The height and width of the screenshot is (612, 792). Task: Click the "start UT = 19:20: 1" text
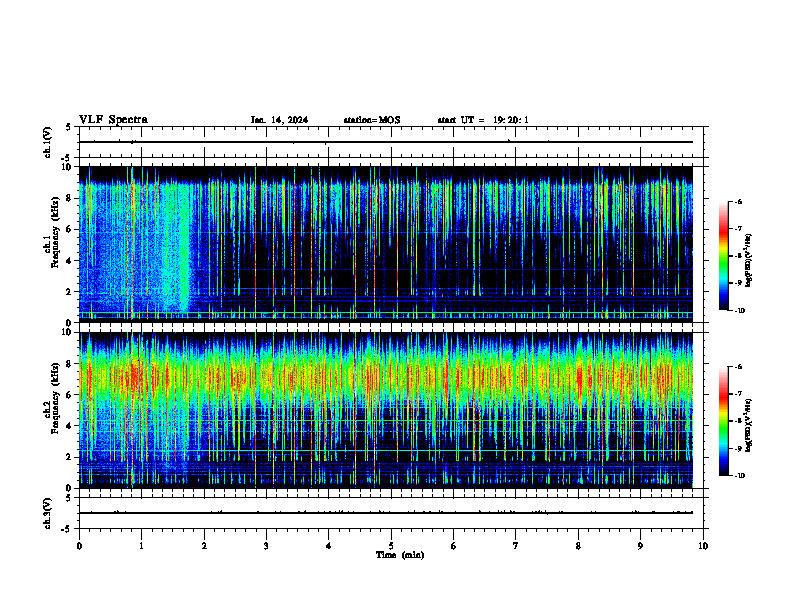click(x=483, y=120)
